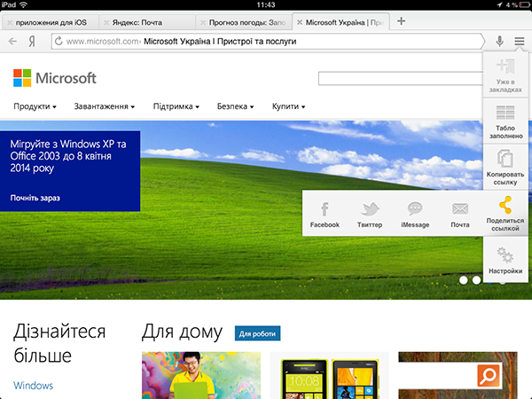Open the Yandex 'Я' home button
Viewport: 532px width, 399px height.
point(32,42)
